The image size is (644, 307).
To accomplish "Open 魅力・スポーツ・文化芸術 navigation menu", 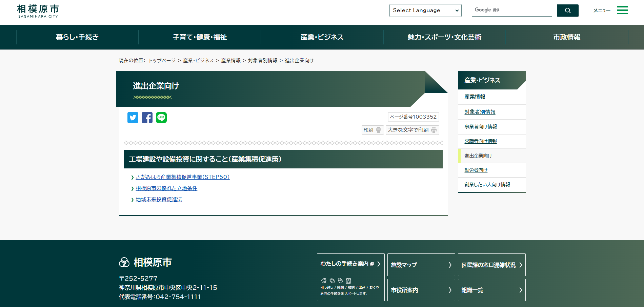I will (444, 37).
